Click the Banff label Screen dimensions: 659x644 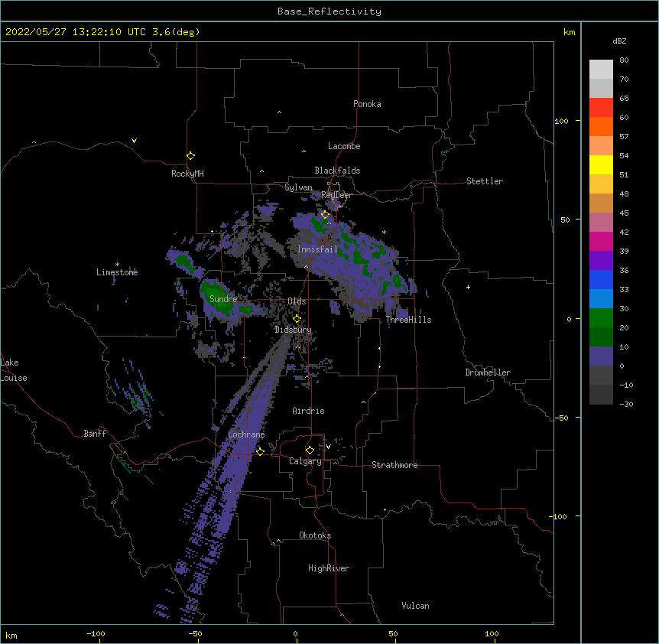pos(95,434)
